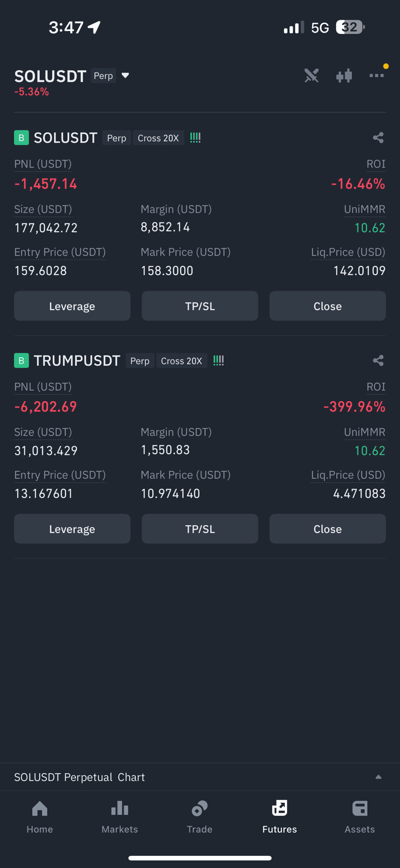Viewport: 400px width, 868px height.
Task: Tap the crossed swords icon in header
Action: point(312,75)
